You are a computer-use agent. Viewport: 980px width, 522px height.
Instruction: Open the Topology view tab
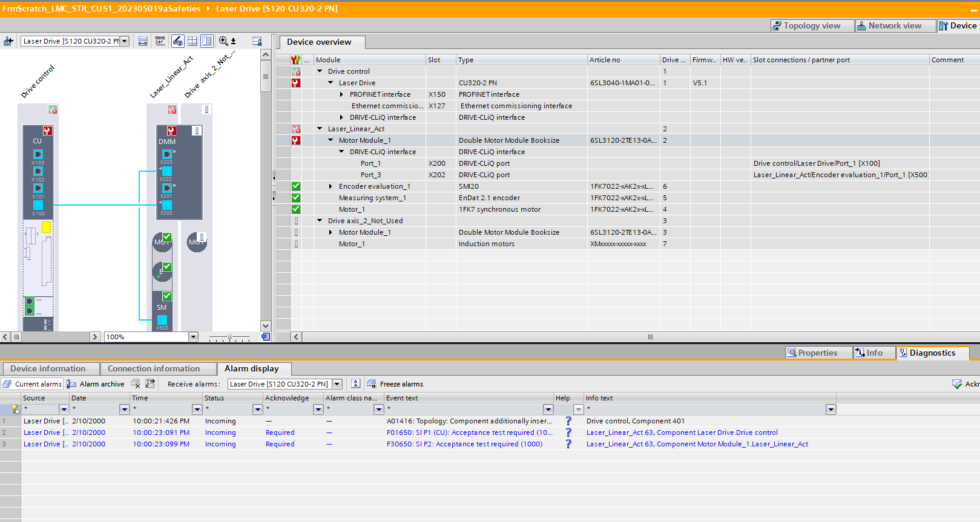(806, 25)
